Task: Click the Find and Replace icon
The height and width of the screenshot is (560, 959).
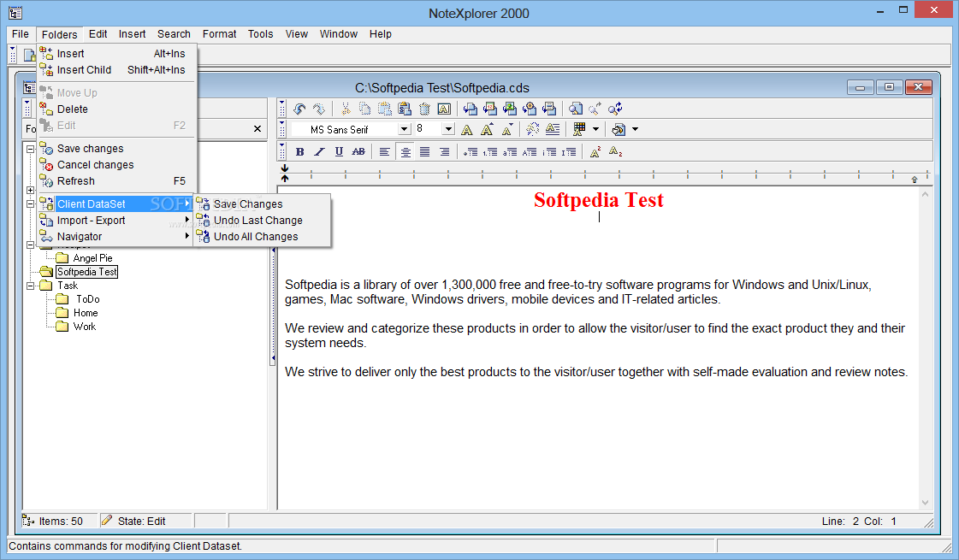Action: point(615,109)
